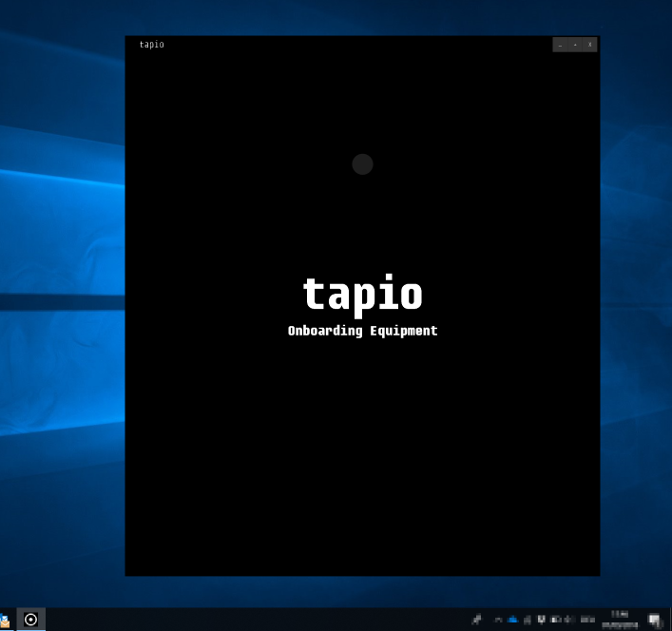Click the Onboarding Equipment subtitle
Image resolution: width=672 pixels, height=631 pixels.
362,331
